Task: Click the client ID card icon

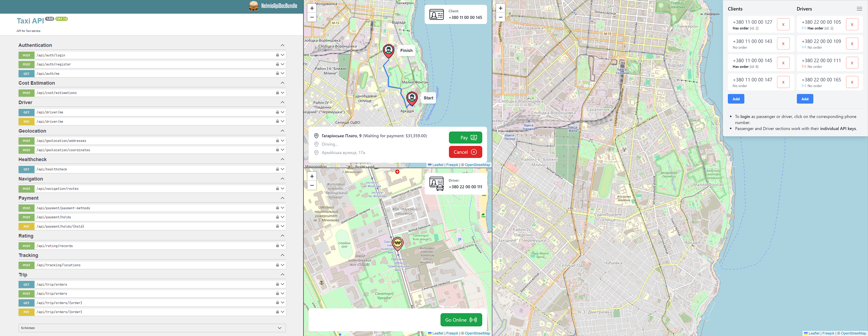Action: [x=436, y=14]
